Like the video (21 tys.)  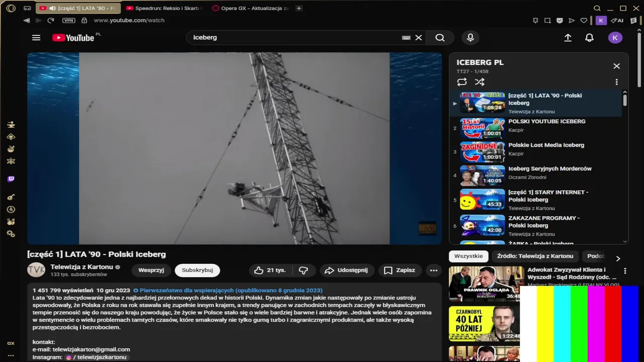pyautogui.click(x=271, y=270)
